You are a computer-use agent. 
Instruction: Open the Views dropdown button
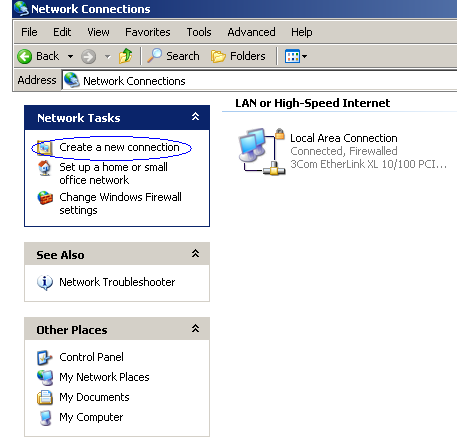(296, 56)
